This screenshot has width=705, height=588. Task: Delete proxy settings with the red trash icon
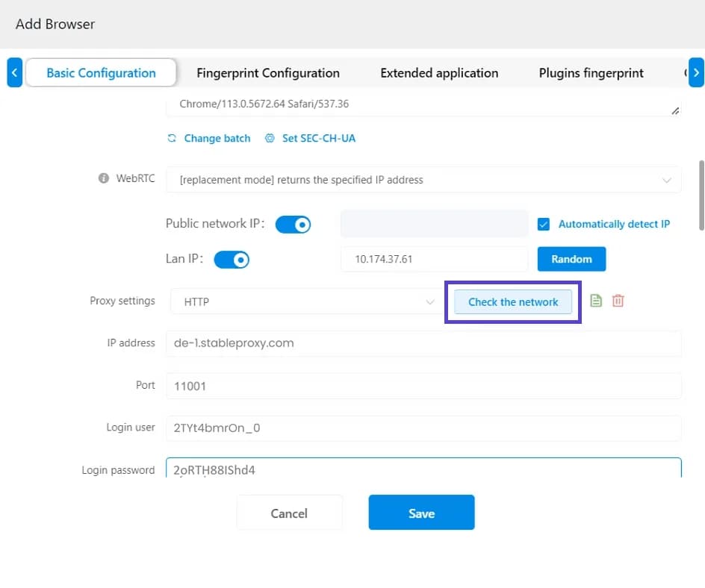coord(618,301)
